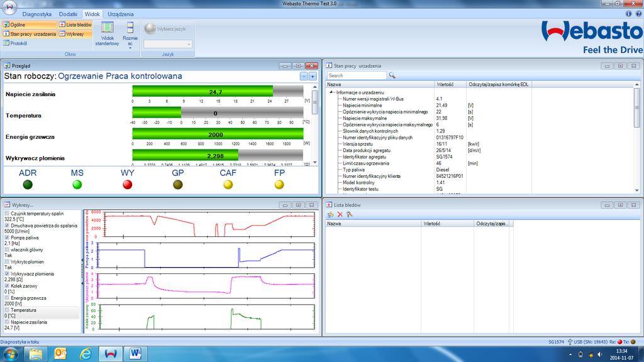Click the minus collapse button in Przegląd panel
This screenshot has width=644, height=362.
pyautogui.click(x=304, y=76)
